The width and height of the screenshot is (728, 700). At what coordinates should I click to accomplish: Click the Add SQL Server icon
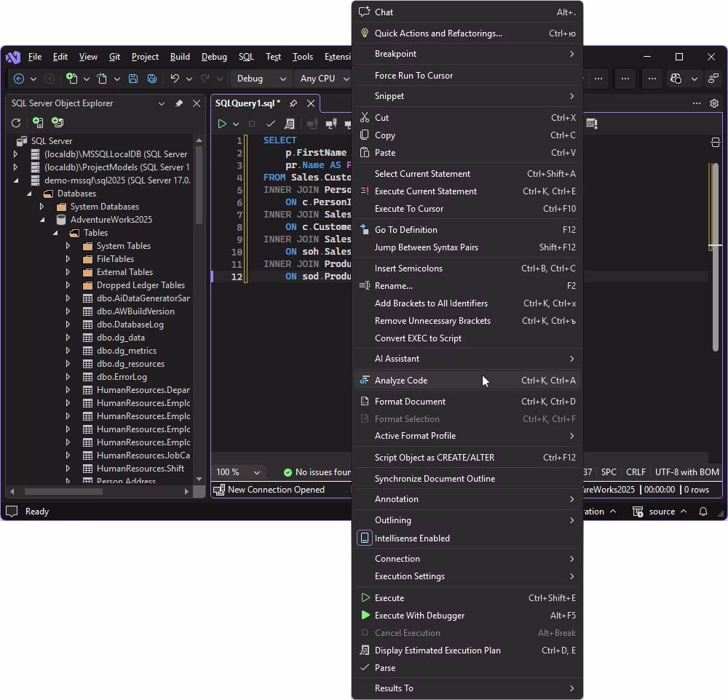pyautogui.click(x=38, y=122)
